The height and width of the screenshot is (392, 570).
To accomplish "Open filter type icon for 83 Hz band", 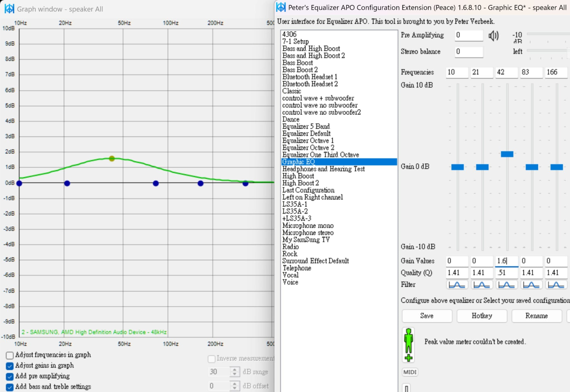I will point(532,285).
